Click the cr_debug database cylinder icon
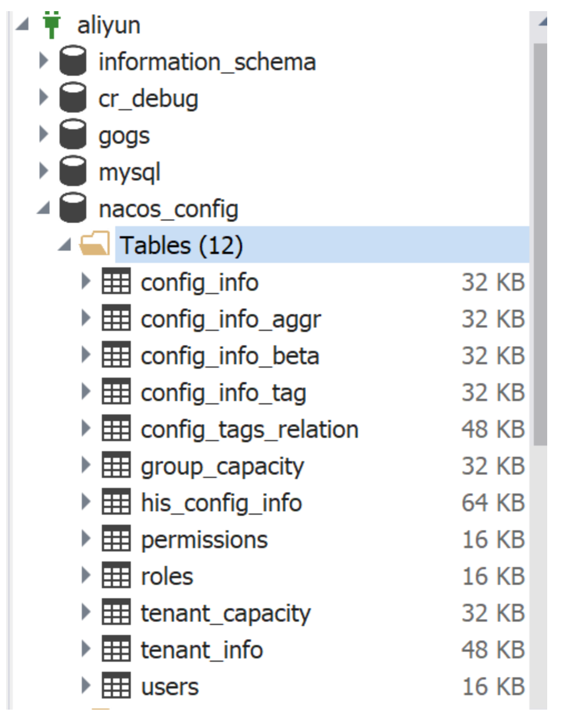This screenshot has width=570, height=728. click(x=73, y=97)
